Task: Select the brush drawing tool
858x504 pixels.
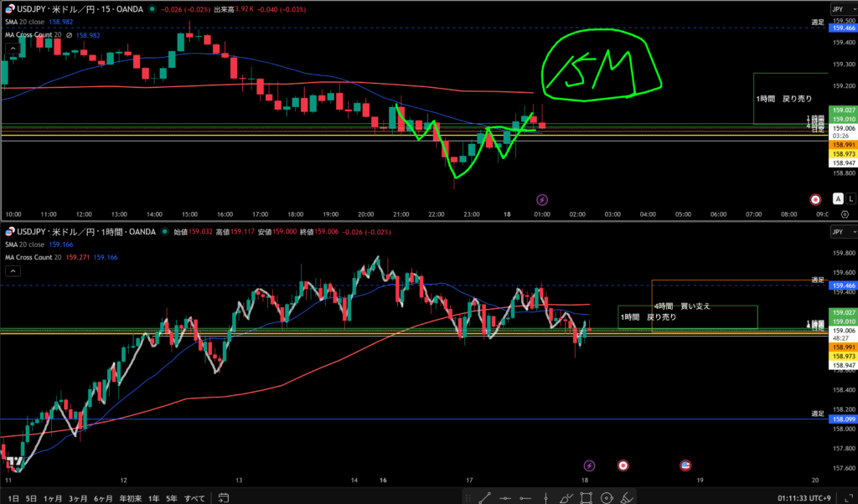Action: point(567,497)
